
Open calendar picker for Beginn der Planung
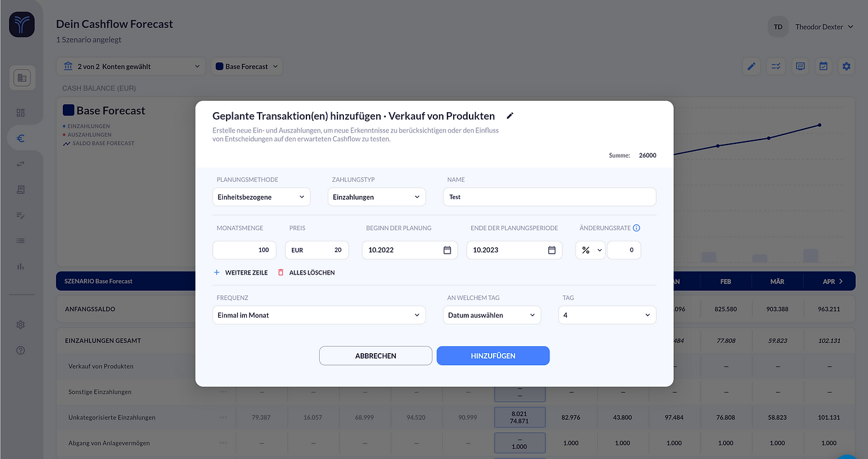(x=447, y=250)
